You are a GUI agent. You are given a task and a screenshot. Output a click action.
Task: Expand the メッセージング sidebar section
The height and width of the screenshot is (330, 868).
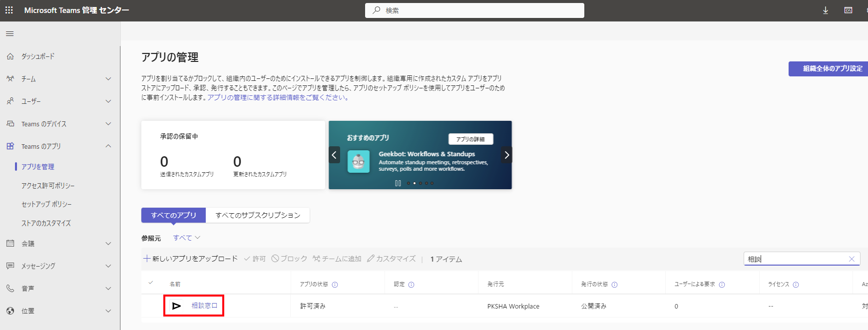108,266
